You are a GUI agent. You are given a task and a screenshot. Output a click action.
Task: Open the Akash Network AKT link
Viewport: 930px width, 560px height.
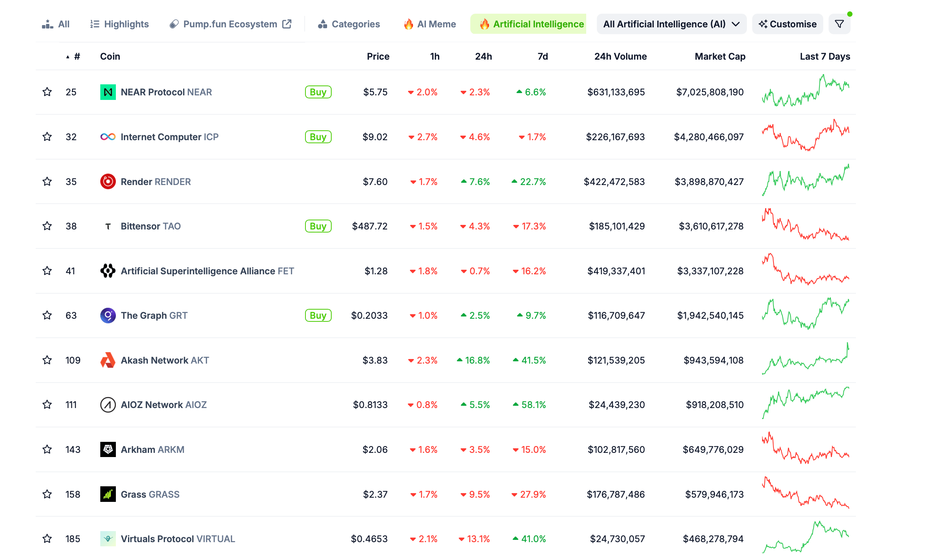(x=165, y=360)
